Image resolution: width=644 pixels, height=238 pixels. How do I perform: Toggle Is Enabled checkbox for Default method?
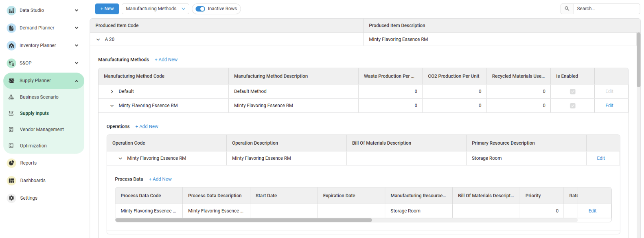[572, 92]
